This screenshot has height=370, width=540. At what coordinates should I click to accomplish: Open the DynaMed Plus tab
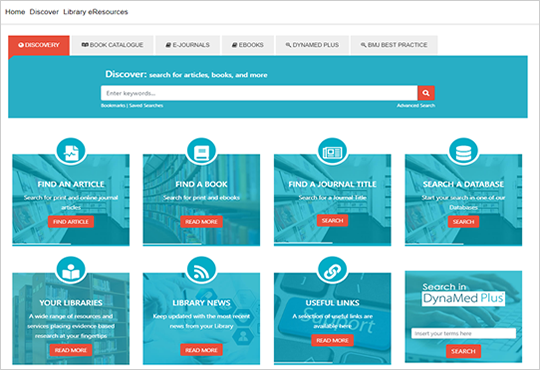click(312, 45)
